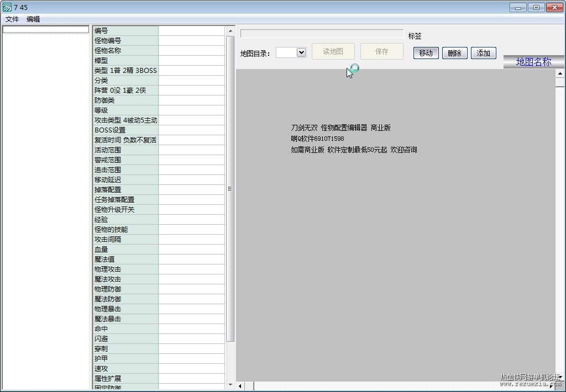Click the 软件定制最低50元起 text line
Image resolution: width=566 pixels, height=392 pixels.
(x=357, y=150)
